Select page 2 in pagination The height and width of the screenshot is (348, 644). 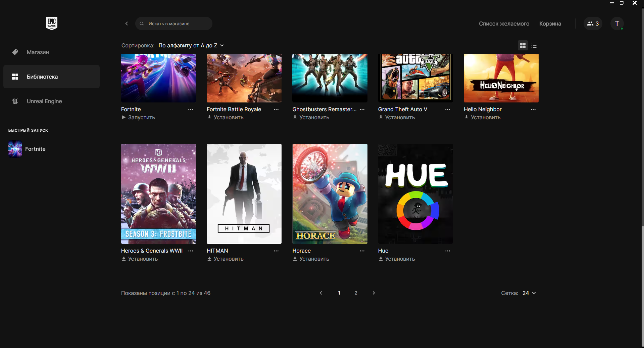[x=356, y=293]
